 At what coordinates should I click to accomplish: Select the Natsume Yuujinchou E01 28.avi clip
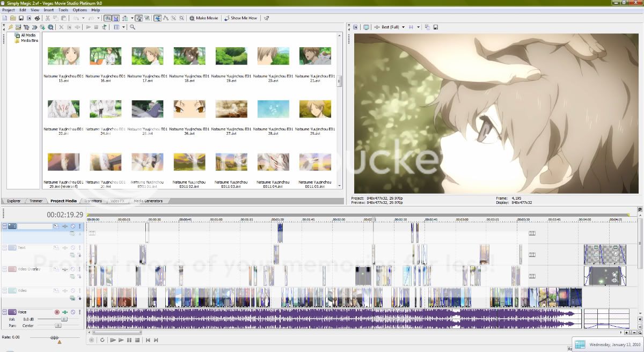coord(273,109)
